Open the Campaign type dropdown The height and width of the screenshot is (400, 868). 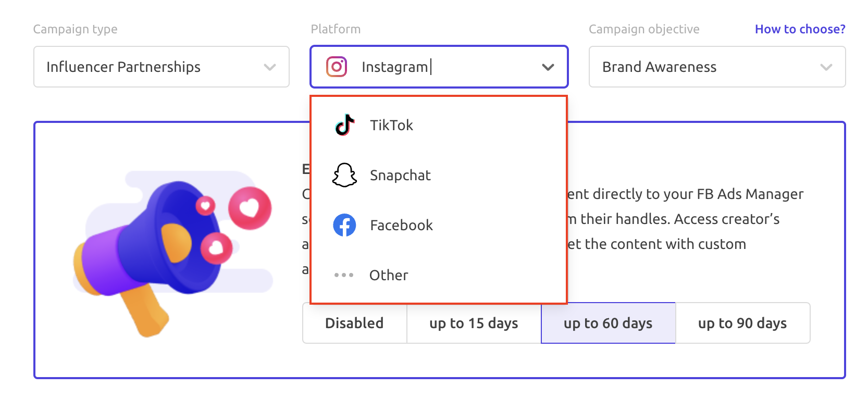coord(162,67)
